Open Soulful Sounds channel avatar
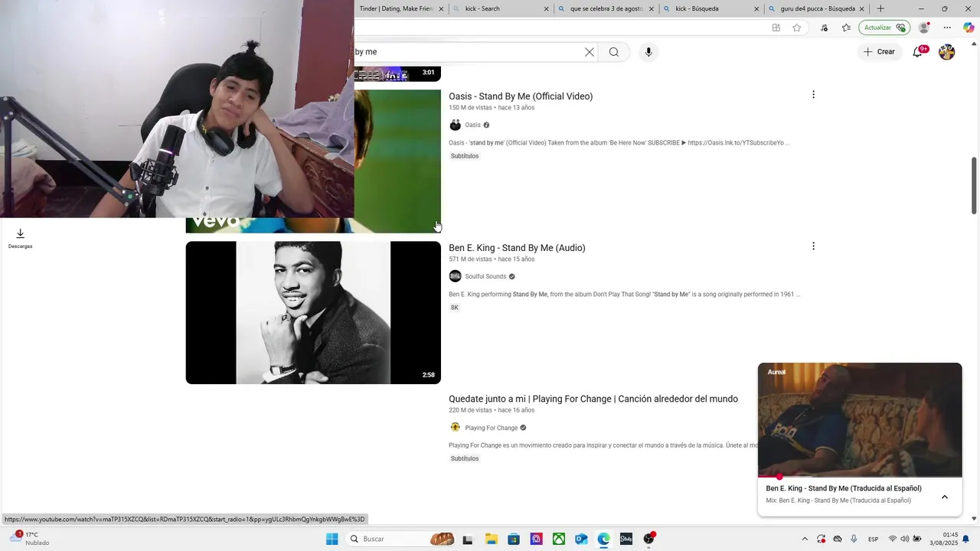 [x=455, y=276]
